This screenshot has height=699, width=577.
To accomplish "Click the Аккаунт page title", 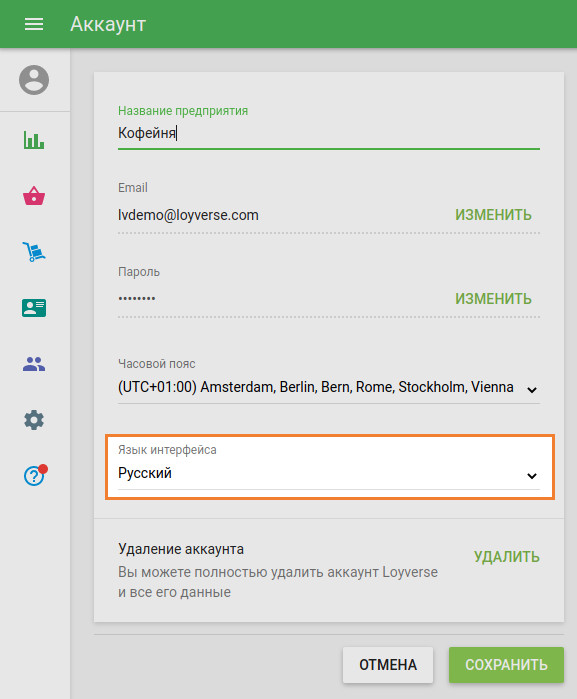I will pyautogui.click(x=108, y=24).
